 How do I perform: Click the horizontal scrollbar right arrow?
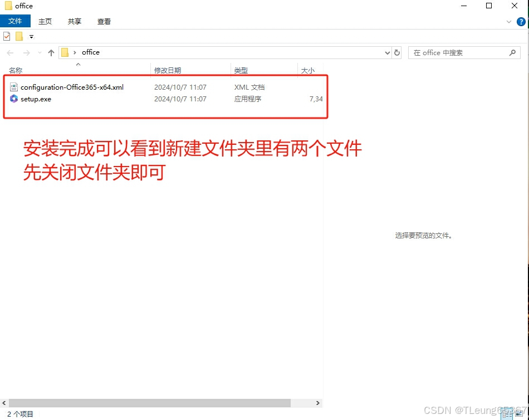317,403
